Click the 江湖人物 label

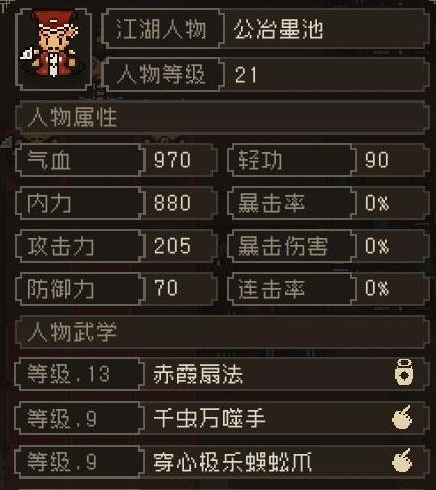pos(161,29)
